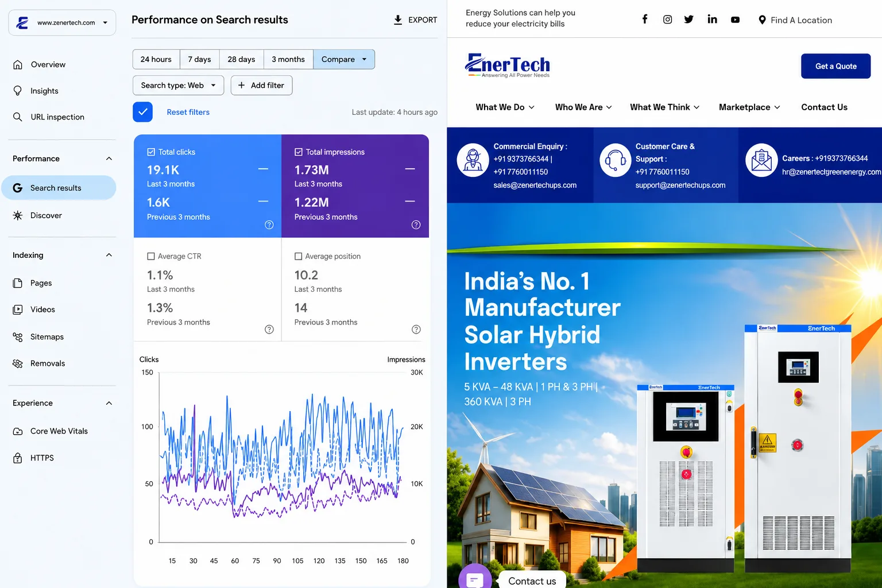Open the Videos report from its play icon
882x588 pixels.
tap(18, 310)
